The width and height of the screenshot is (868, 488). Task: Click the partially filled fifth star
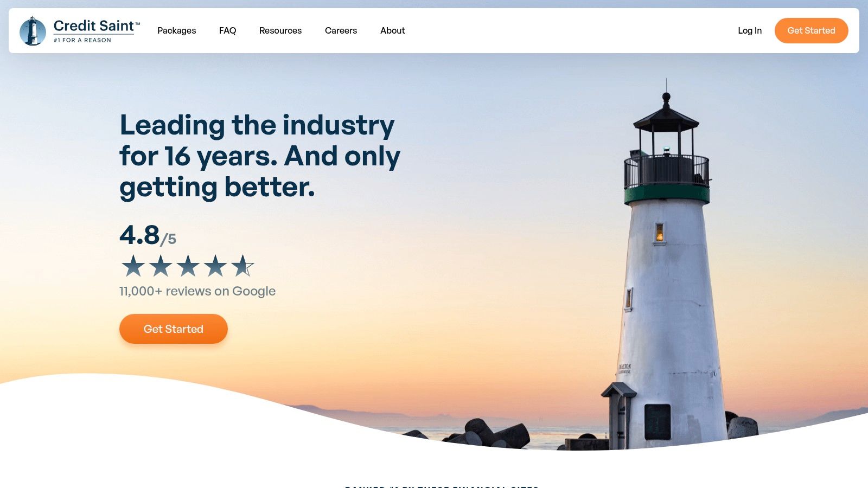tap(242, 266)
